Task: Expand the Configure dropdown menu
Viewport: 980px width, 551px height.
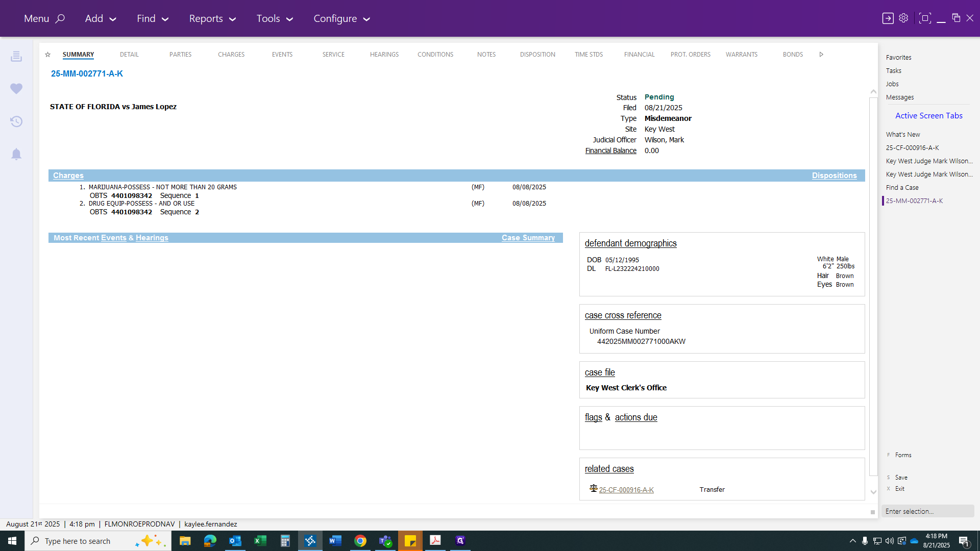Action: pyautogui.click(x=341, y=18)
